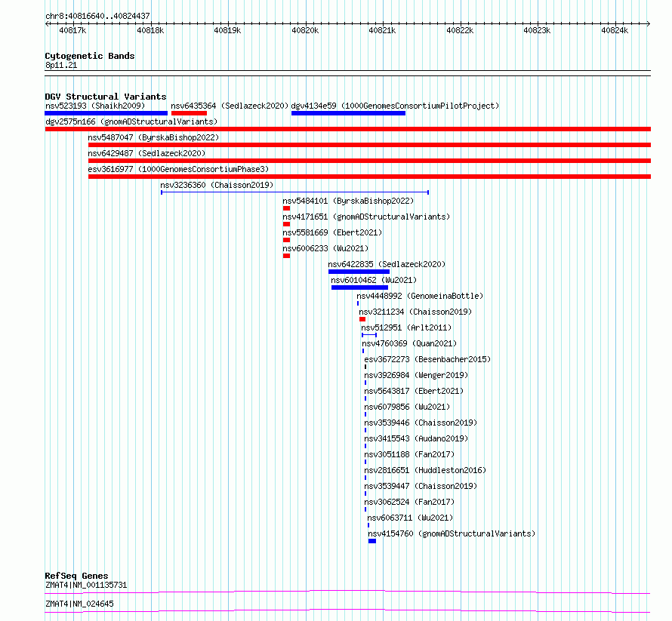Click nsv3539446 (Chaisson2019) label
Viewport: 672px width, 621px height.
[421, 423]
